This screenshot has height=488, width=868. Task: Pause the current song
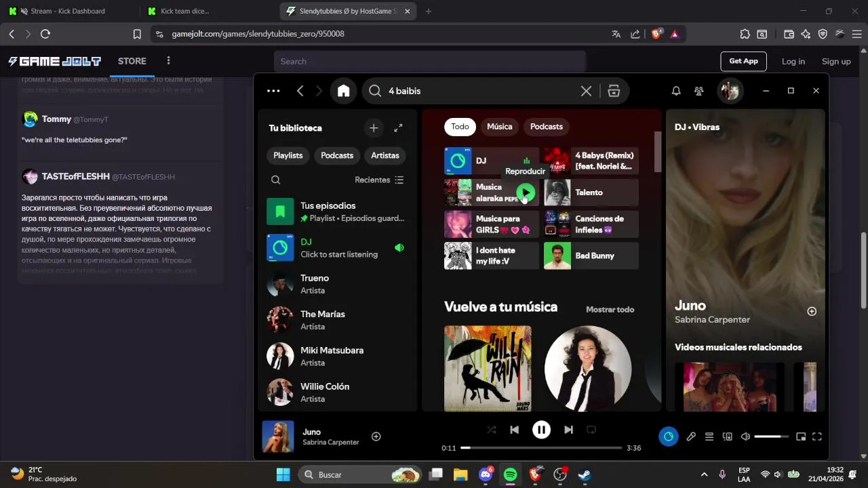(541, 430)
